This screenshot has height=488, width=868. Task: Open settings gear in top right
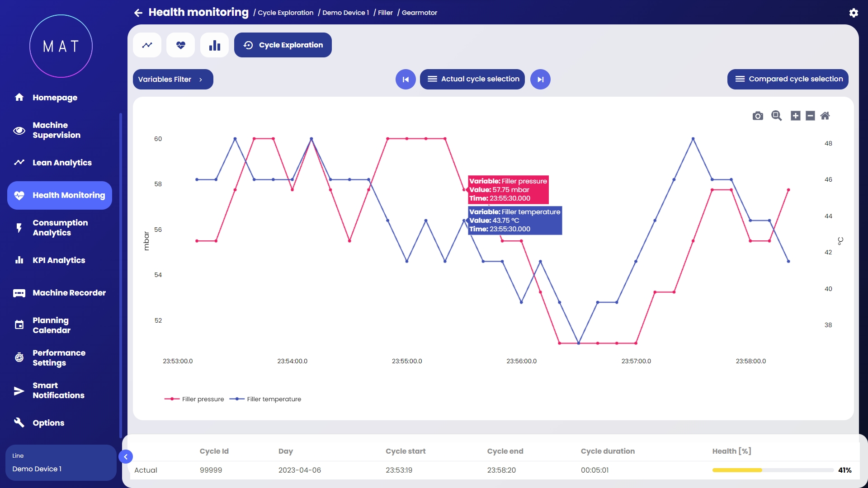tap(854, 13)
